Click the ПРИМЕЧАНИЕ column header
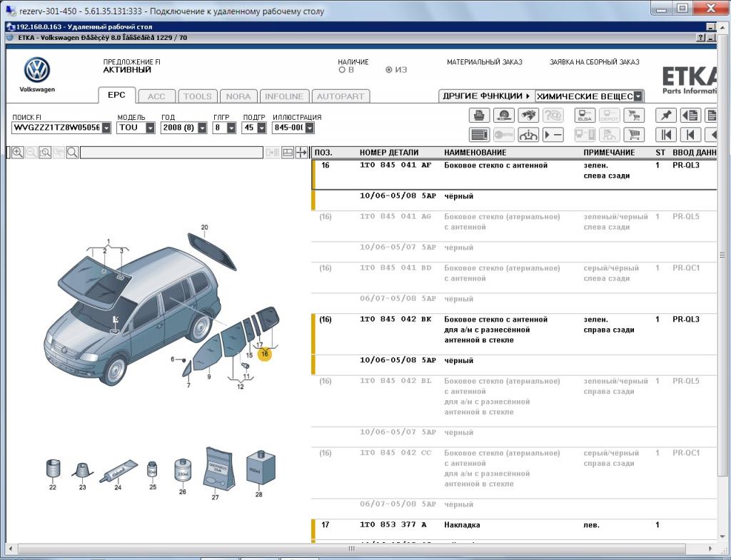Screen dimensions: 731x560 point(609,153)
